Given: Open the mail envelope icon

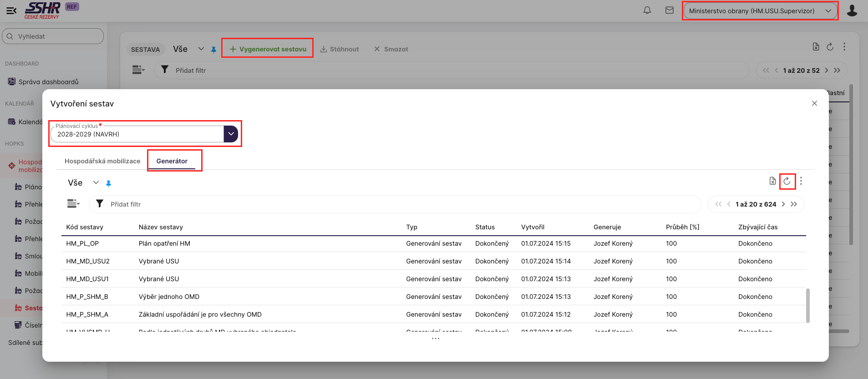Looking at the screenshot, I should [x=669, y=10].
